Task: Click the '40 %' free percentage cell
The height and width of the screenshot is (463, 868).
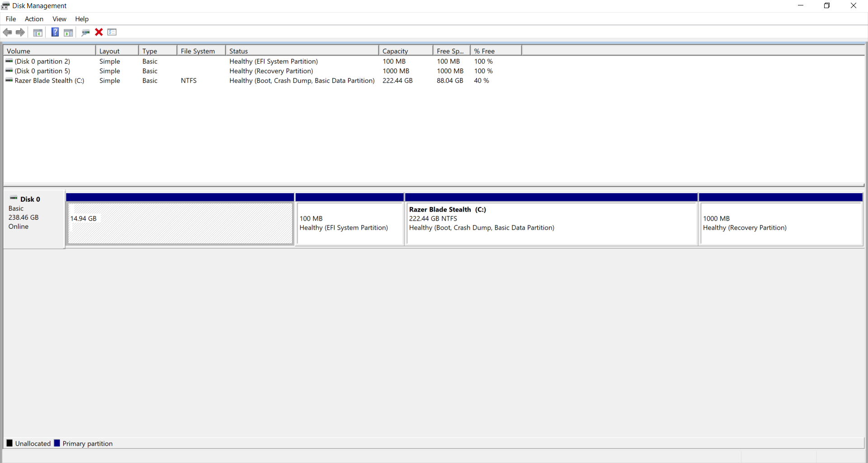Action: click(481, 80)
